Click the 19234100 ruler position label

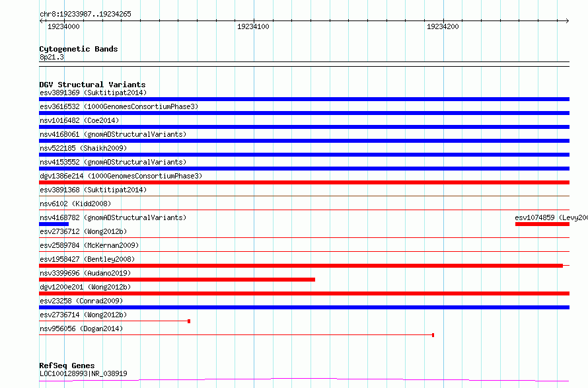click(x=253, y=26)
